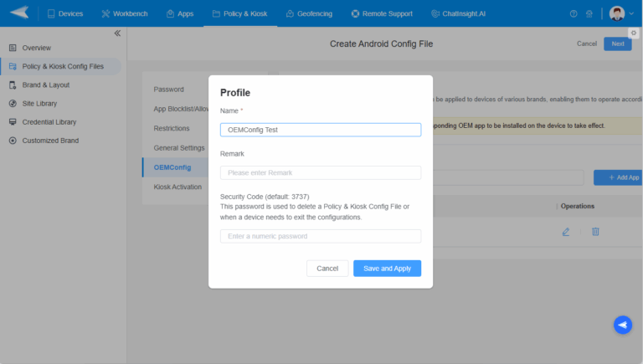Select App Blocklist/Allowlist section
This screenshot has height=364, width=643.
click(181, 109)
